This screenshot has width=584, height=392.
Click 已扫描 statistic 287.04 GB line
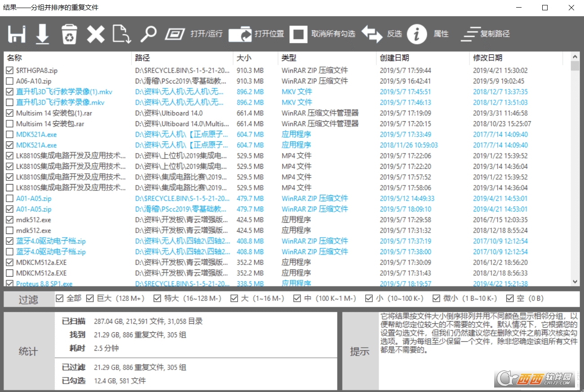coord(148,321)
